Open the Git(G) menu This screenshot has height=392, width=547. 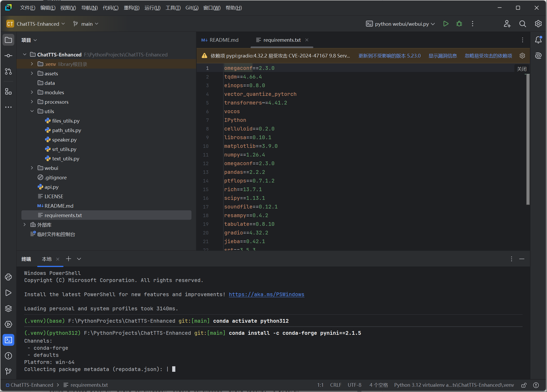click(x=192, y=8)
